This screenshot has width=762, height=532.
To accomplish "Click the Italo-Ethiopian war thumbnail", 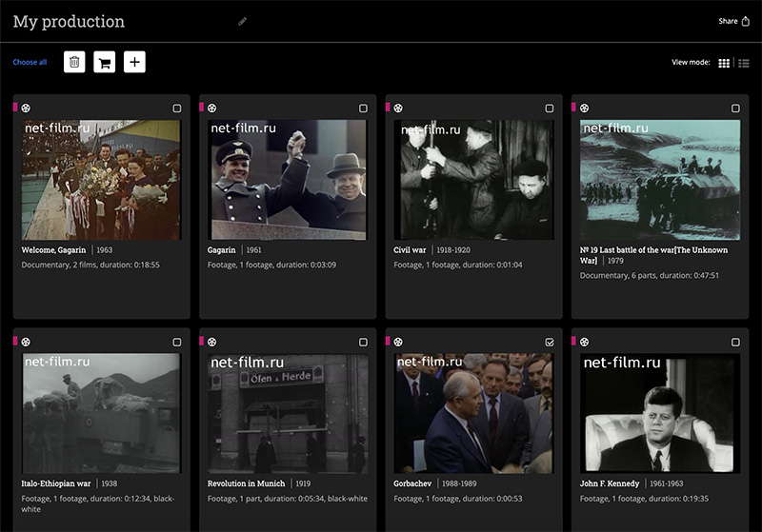I will (x=101, y=413).
